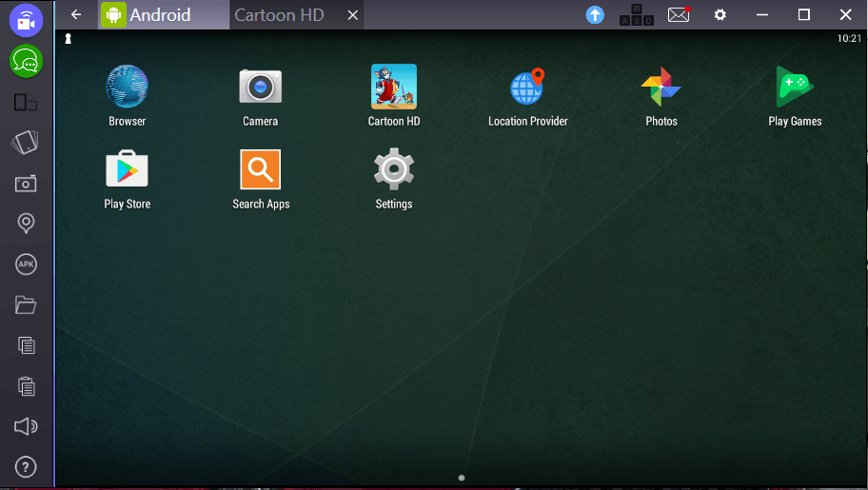
Task: Open the Location Provider app
Action: pos(527,88)
